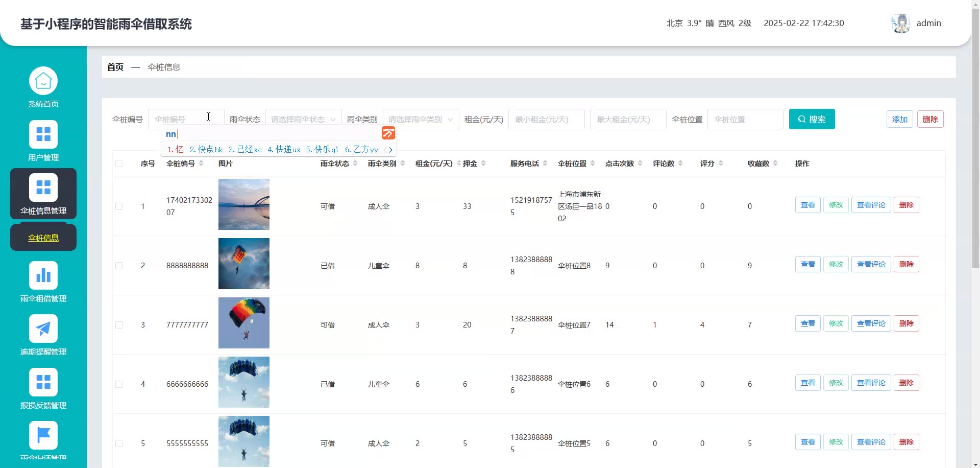Open the 雨伞状态 dropdown filter
This screenshot has width=980, height=468.
[303, 119]
